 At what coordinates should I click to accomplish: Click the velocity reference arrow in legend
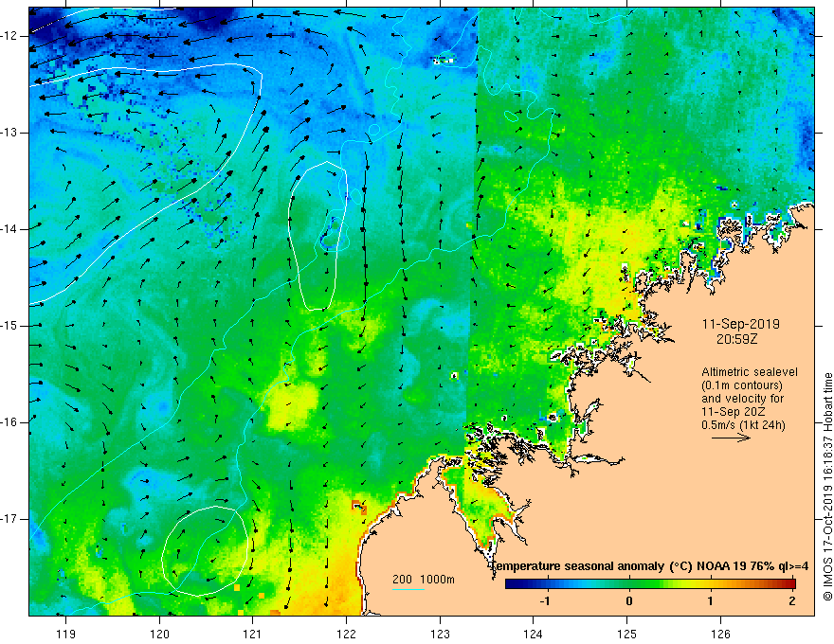pos(731,438)
